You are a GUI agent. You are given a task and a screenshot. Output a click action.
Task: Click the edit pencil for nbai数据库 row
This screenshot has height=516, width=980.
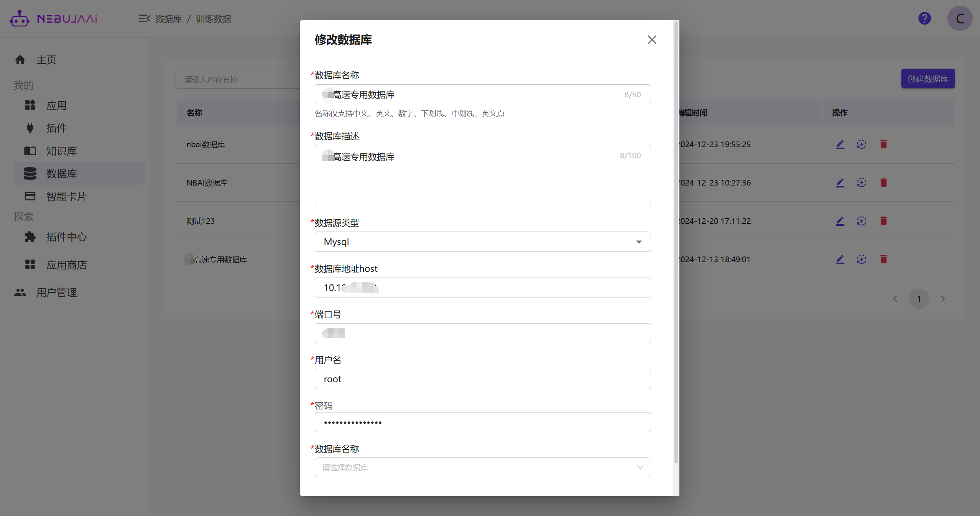(x=840, y=145)
